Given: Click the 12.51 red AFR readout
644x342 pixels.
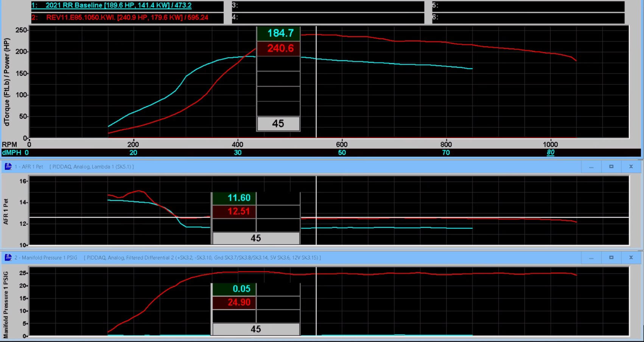Looking at the screenshot, I should 238,211.
